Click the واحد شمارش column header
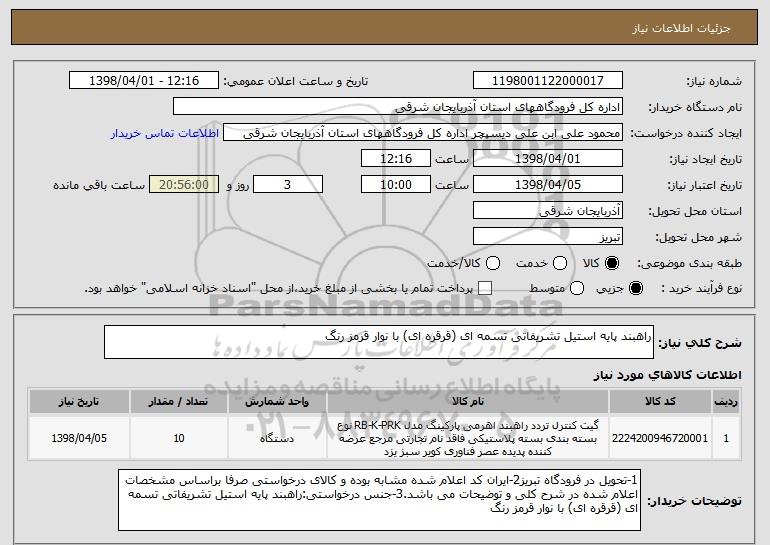The height and width of the screenshot is (545, 770). (x=277, y=402)
